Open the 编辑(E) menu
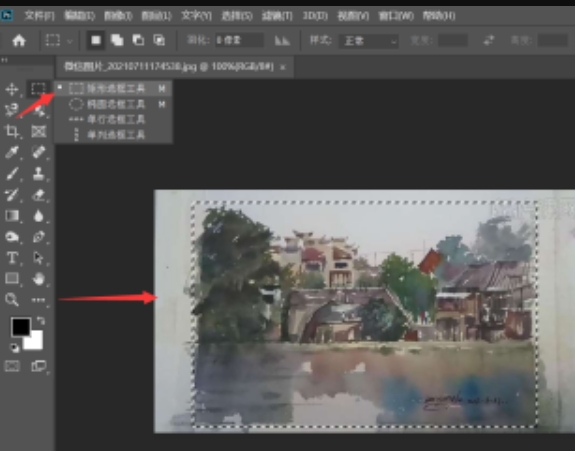575x451 pixels. [x=79, y=16]
